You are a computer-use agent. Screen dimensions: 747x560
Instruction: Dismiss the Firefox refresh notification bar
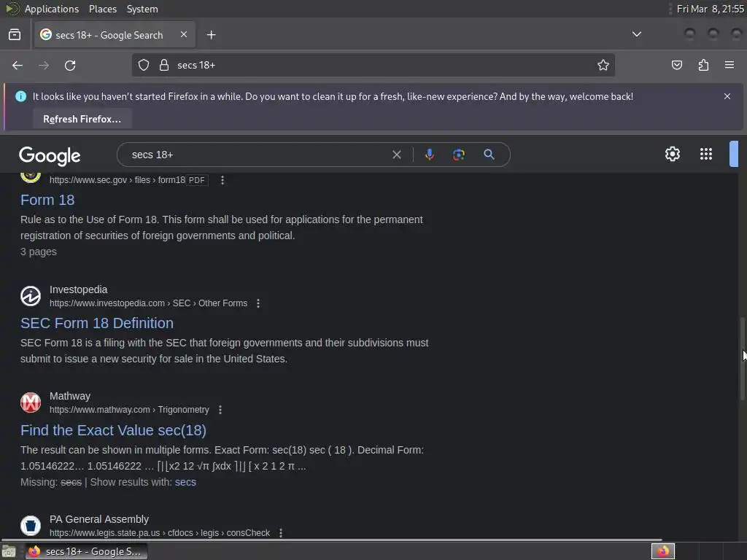pos(727,96)
